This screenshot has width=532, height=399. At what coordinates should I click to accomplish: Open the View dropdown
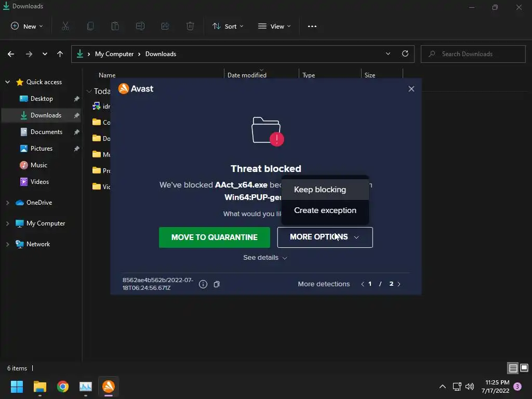(274, 26)
